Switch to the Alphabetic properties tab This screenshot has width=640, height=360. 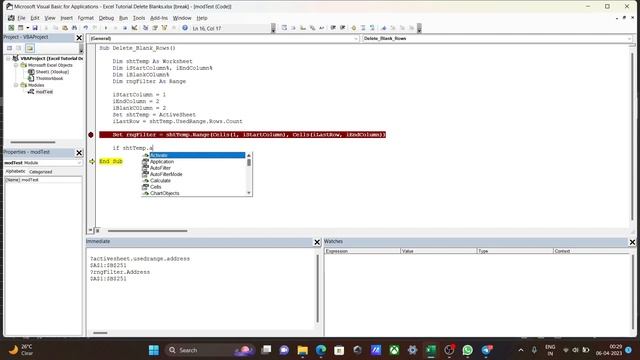16,172
